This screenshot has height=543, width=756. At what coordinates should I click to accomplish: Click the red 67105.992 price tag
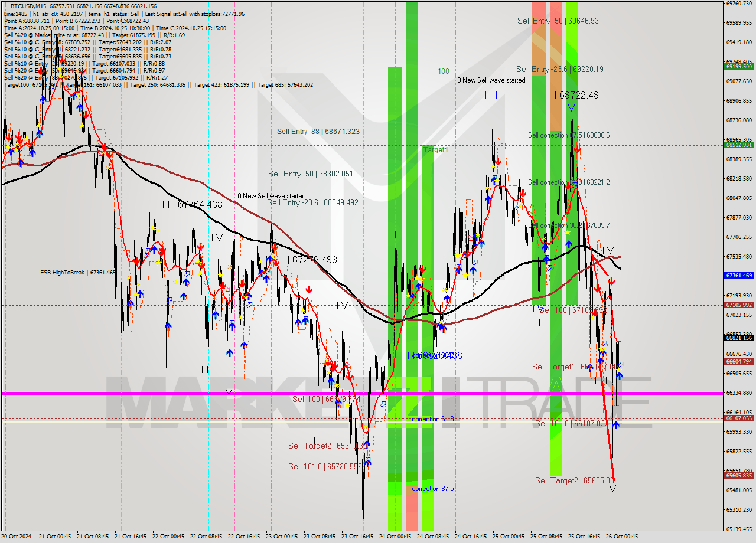click(x=738, y=305)
